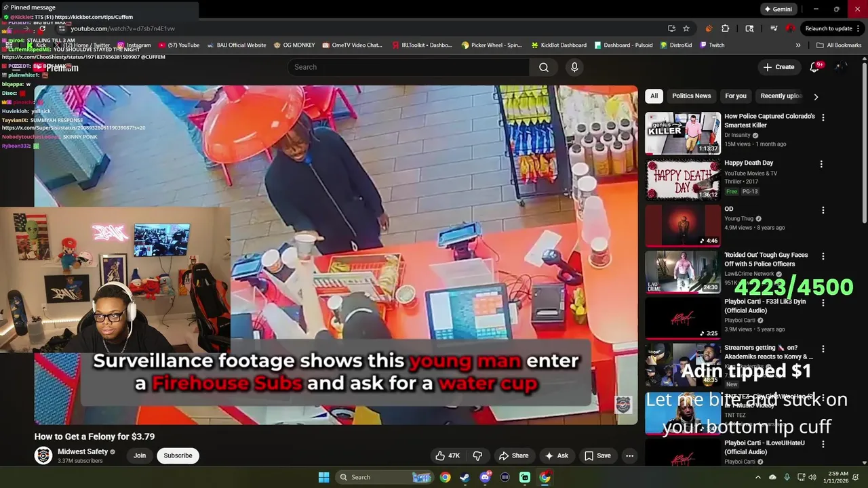Open How Police Captured Colorado's Smartest Killer thumbnail
This screenshot has width=868, height=488.
[682, 134]
